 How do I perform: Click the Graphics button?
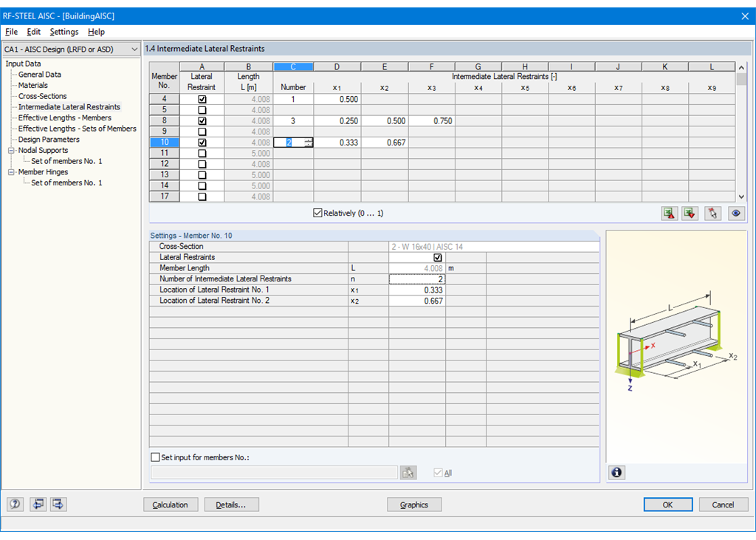coord(414,505)
